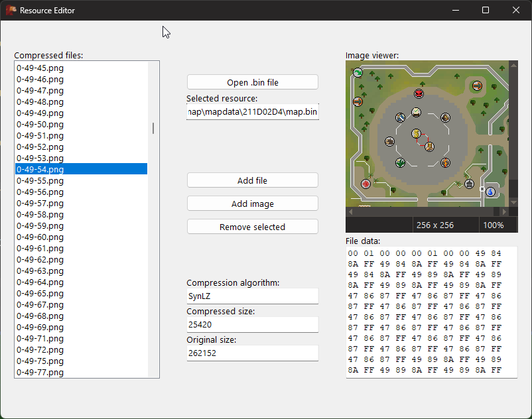The height and width of the screenshot is (419, 532).
Task: Select 0-49-45.png from the file list
Action: (x=40, y=68)
